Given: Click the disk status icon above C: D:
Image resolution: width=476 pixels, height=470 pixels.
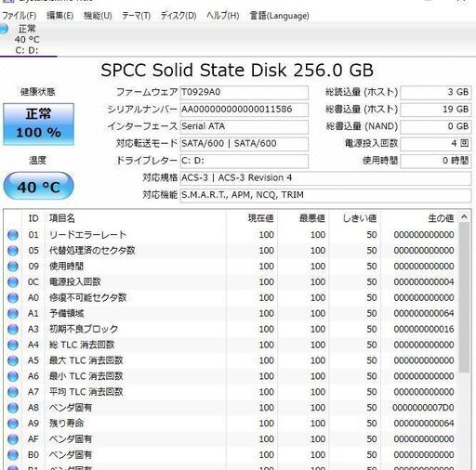Looking at the screenshot, I should [3, 29].
